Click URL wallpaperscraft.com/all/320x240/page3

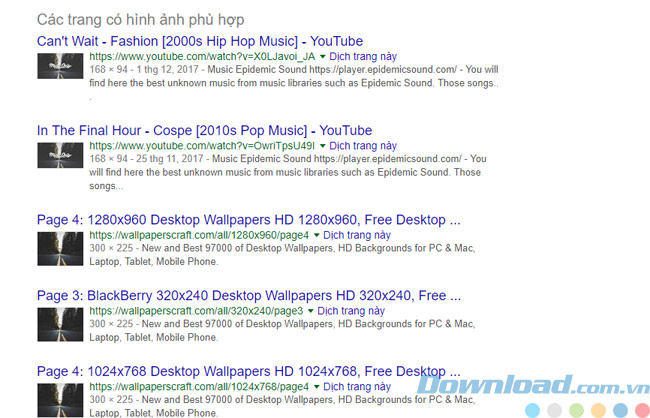coord(196,311)
